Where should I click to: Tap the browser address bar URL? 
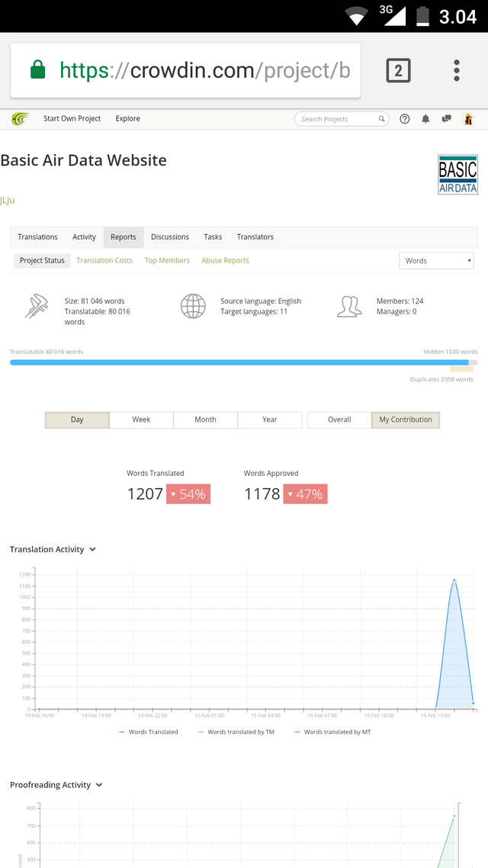click(204, 70)
